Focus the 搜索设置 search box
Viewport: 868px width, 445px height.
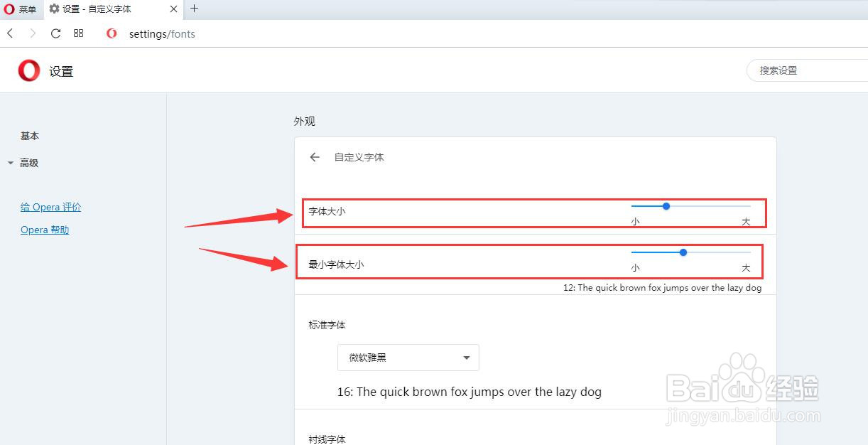(x=807, y=70)
